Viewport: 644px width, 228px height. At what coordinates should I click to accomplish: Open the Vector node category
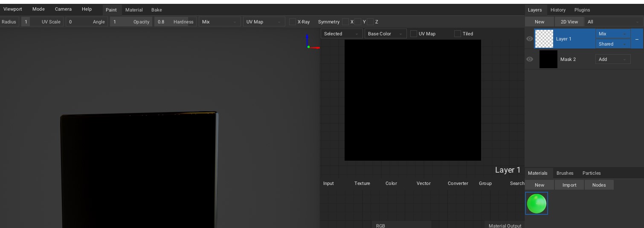[424, 183]
